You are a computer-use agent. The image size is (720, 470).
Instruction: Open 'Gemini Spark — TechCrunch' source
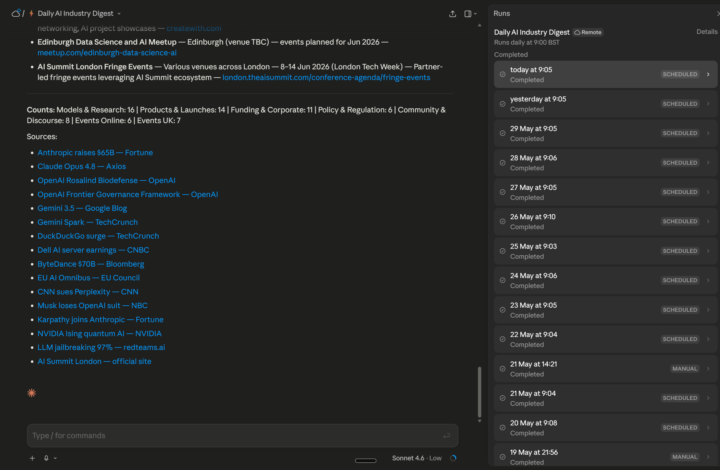pos(87,222)
